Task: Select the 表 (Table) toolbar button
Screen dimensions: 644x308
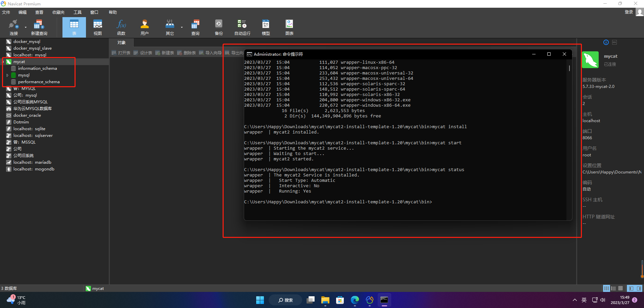Action: coord(74,27)
